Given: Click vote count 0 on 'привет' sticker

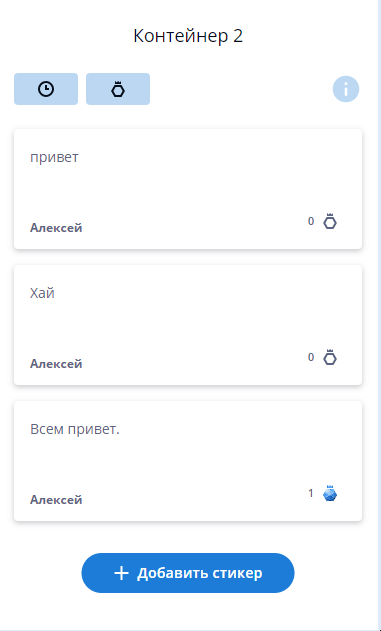Looking at the screenshot, I should pos(311,221).
